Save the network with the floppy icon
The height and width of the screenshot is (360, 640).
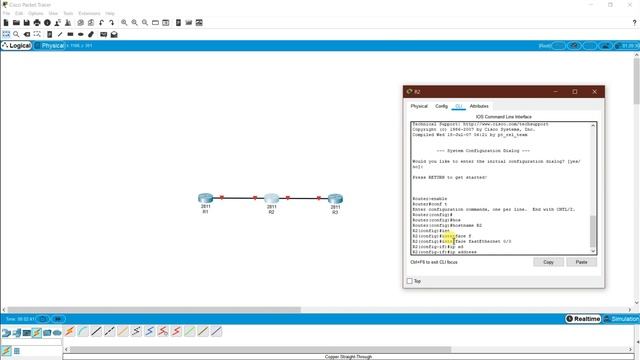27,23
